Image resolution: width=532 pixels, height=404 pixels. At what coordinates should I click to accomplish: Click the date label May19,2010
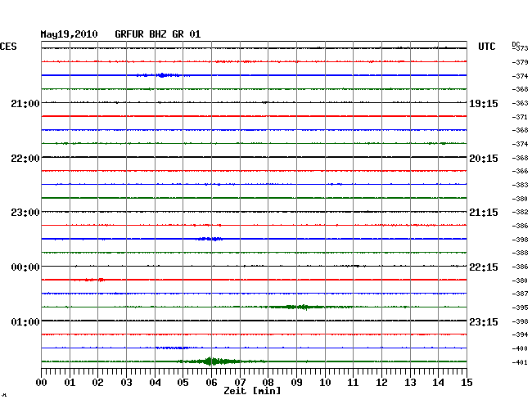[x=70, y=34]
